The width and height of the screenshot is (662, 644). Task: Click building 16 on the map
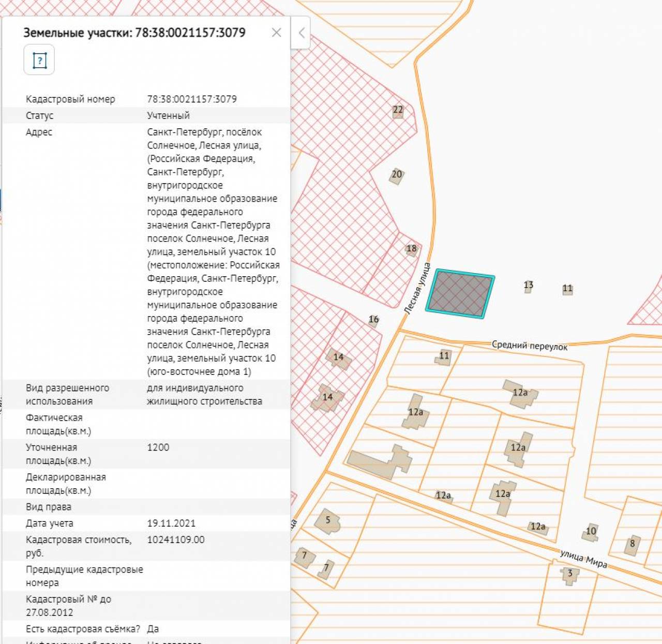[374, 320]
